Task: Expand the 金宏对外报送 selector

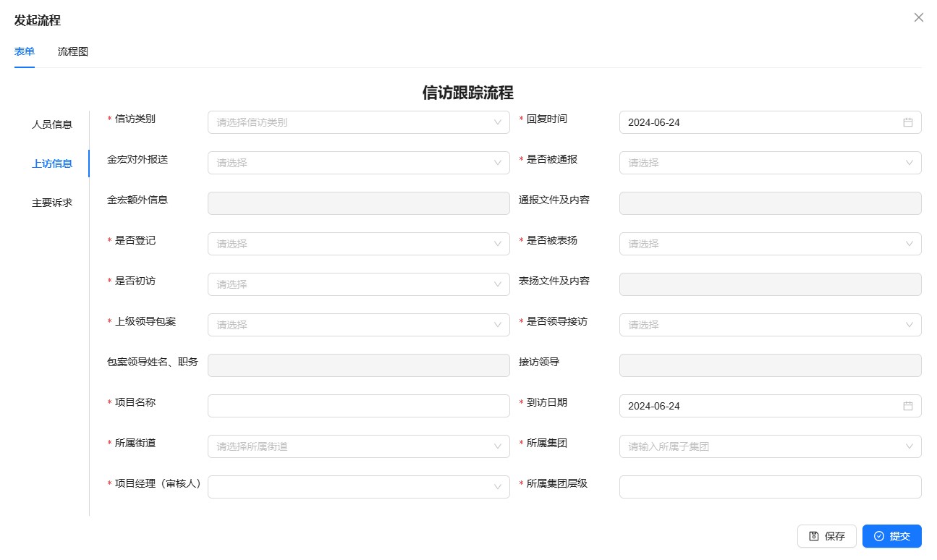Action: pos(358,163)
